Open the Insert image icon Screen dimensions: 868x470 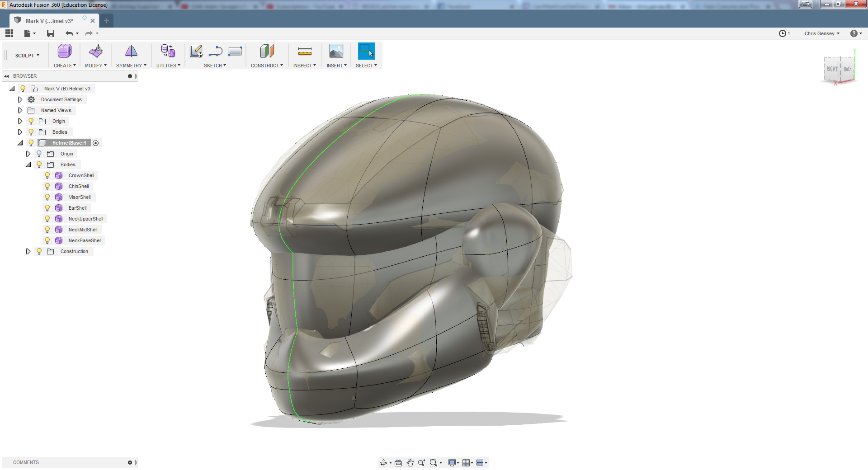pyautogui.click(x=336, y=51)
